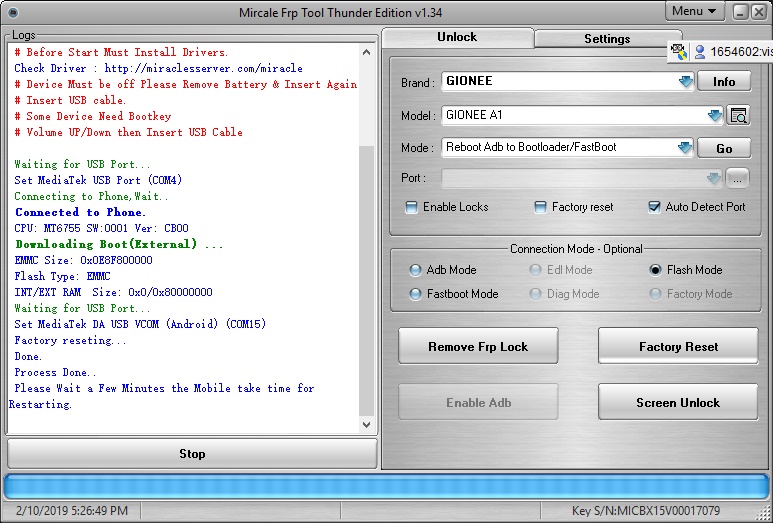Click the '# Insert USB cable.' log line
This screenshot has width=773, height=523.
click(70, 101)
